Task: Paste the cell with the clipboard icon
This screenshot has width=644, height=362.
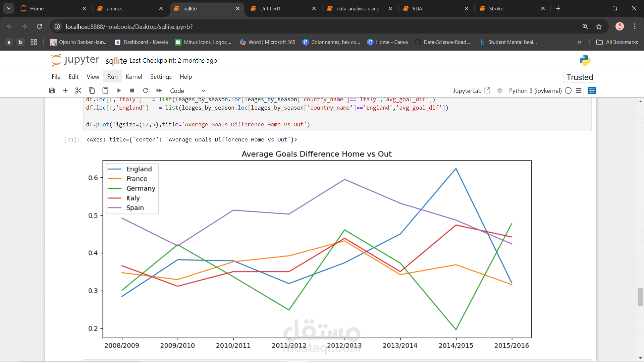Action: [105, 90]
